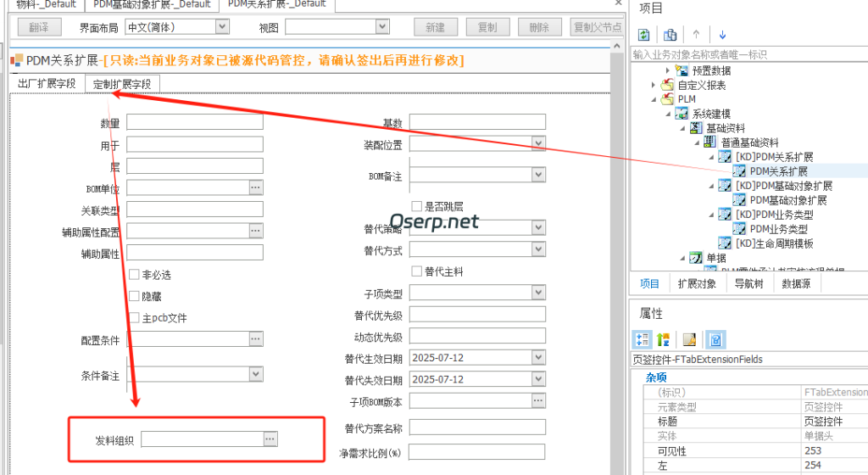Open the 替代失效日期 date dropdown

538,378
